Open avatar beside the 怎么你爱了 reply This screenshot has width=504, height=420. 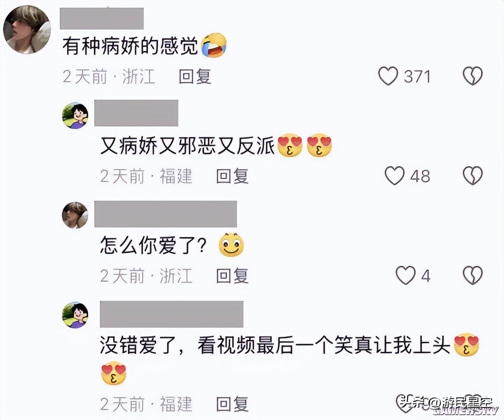75,215
